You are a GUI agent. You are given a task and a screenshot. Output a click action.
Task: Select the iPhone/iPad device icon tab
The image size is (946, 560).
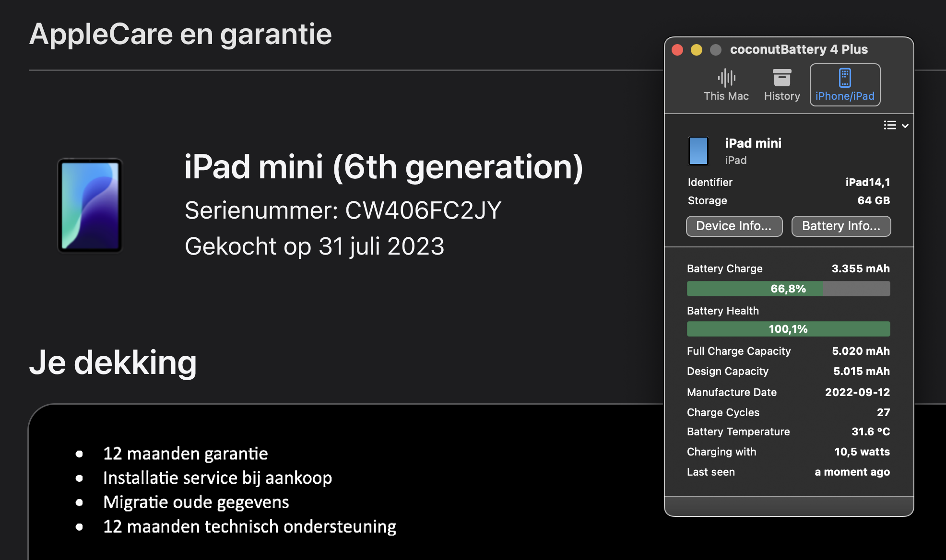click(845, 78)
